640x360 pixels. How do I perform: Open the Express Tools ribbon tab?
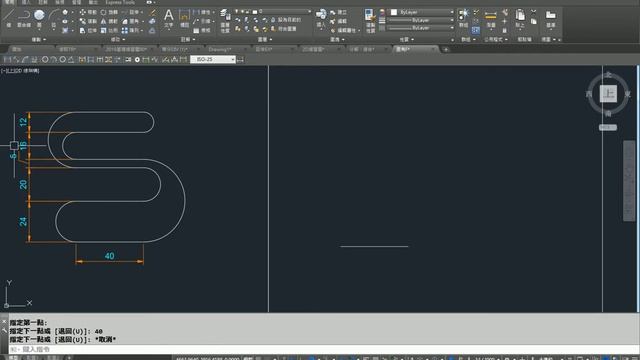(120, 2)
